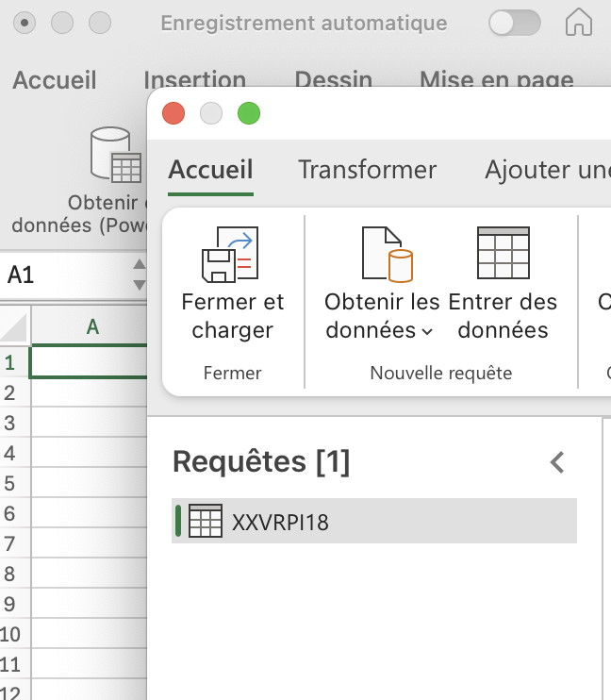Open the Insertion tab in Excel ribbon
Viewport: 611px width, 700px height.
pos(194,81)
